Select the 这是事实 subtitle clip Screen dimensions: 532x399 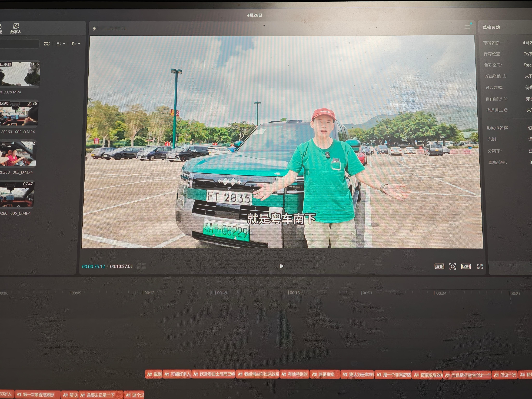(324, 374)
